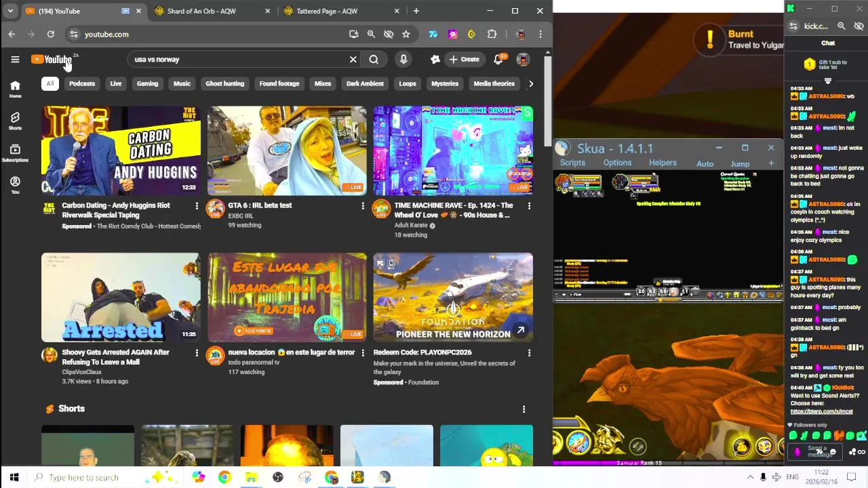Select the All filter chip
The height and width of the screenshot is (488, 868).
pos(50,84)
